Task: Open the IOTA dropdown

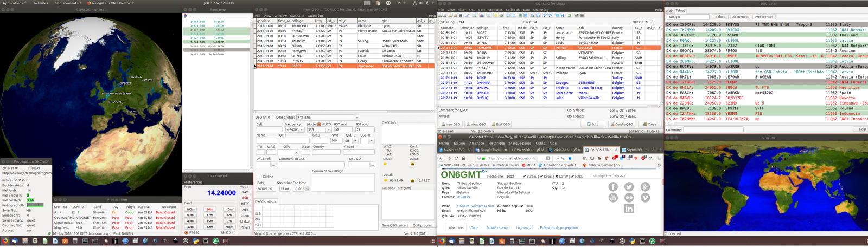Action: click(297, 152)
